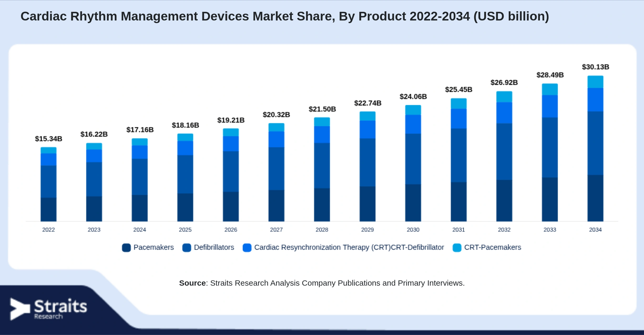The width and height of the screenshot is (644, 335).
Task: Select the Pacemakers segment of the 2025 bar
Action: point(185,207)
